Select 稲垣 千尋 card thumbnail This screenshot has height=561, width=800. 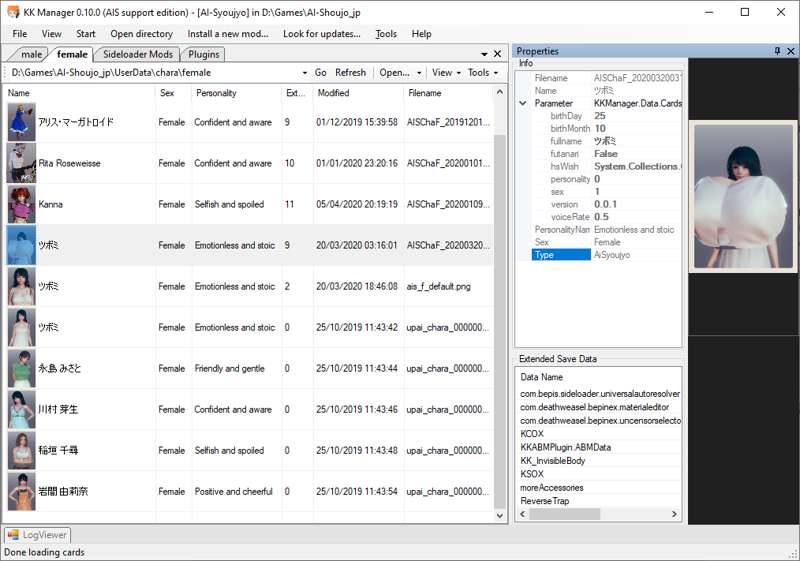pos(21,450)
